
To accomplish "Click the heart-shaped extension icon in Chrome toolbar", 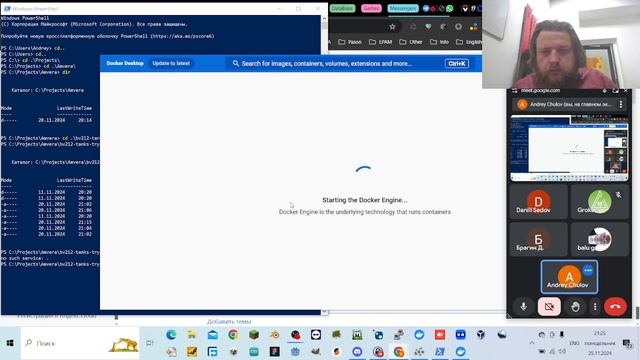I will click(x=428, y=27).
